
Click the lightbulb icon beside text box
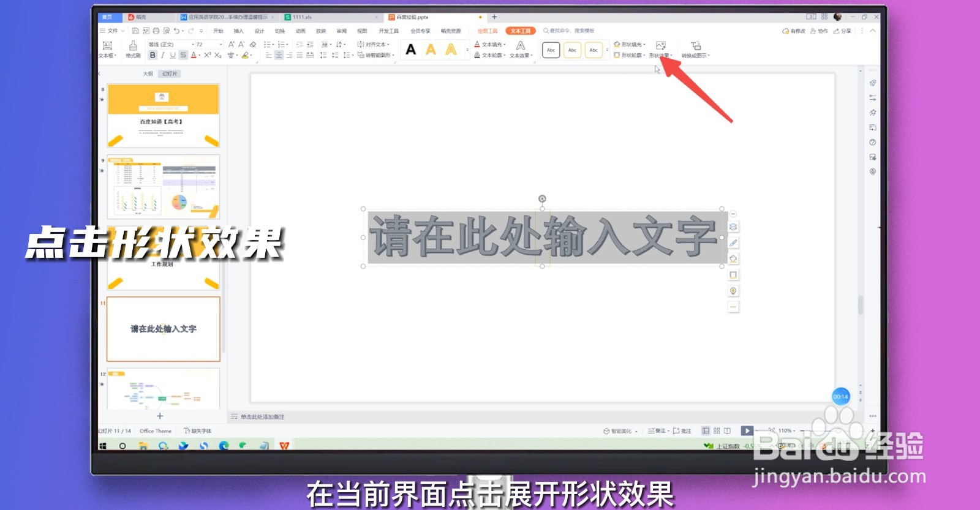[733, 291]
